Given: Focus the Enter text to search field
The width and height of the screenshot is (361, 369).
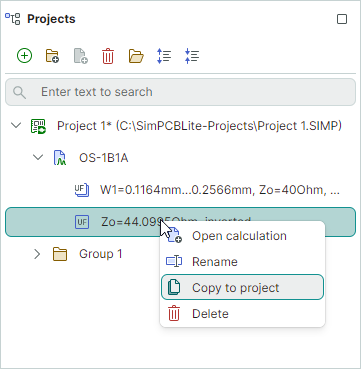Looking at the screenshot, I should point(180,92).
